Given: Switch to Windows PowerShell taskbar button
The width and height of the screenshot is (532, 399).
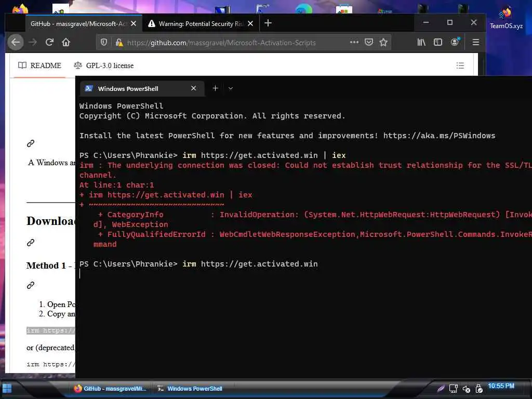Looking at the screenshot, I should [x=190, y=389].
